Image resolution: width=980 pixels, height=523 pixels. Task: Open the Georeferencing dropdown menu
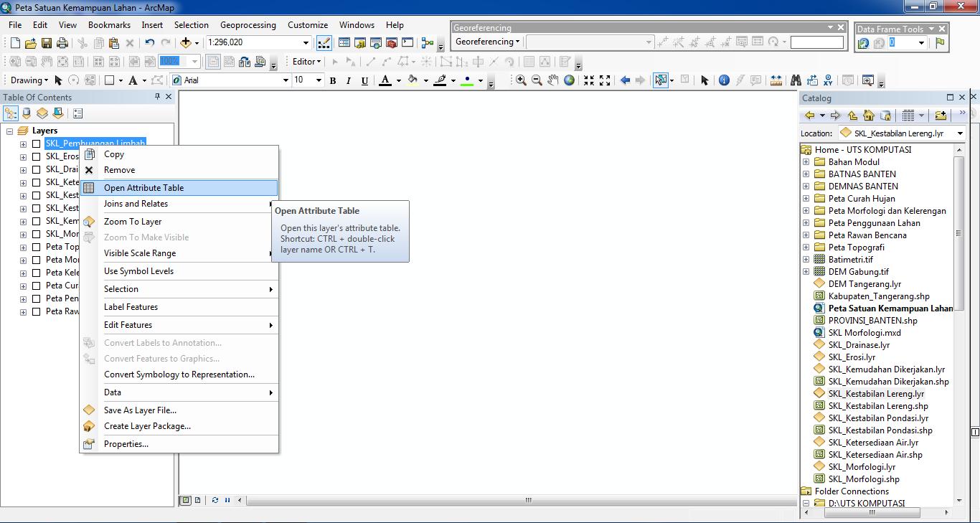[x=487, y=42]
